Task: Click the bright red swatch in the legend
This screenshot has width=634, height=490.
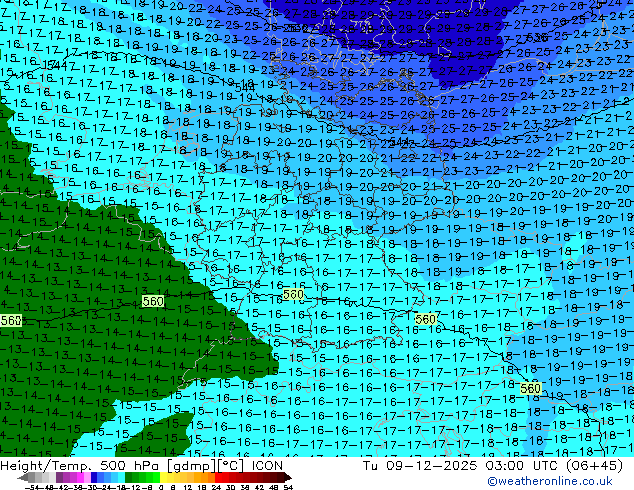Action: coord(218,477)
